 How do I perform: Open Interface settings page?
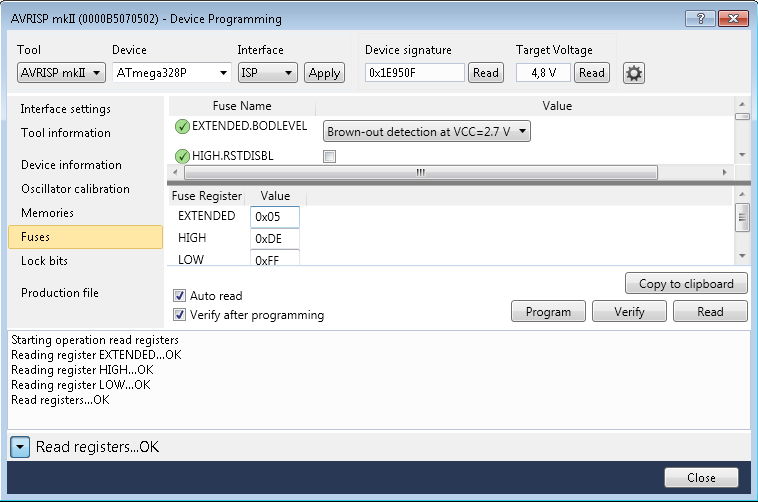[66, 109]
